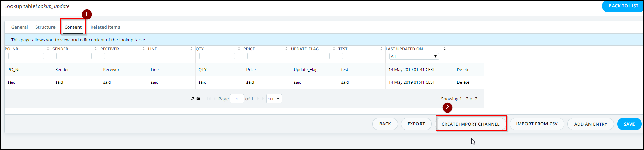The width and height of the screenshot is (644, 150).
Task: Click the UPDATE_FLAG column header
Action: 305,49
